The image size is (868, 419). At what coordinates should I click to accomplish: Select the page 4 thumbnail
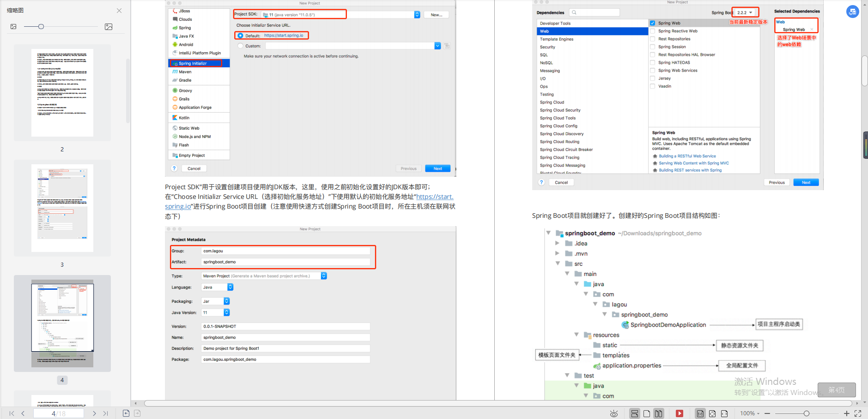point(62,323)
